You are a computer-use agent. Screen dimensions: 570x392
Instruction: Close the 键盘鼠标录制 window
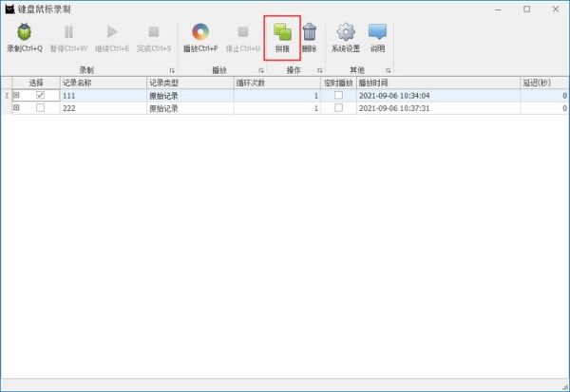[x=556, y=9]
